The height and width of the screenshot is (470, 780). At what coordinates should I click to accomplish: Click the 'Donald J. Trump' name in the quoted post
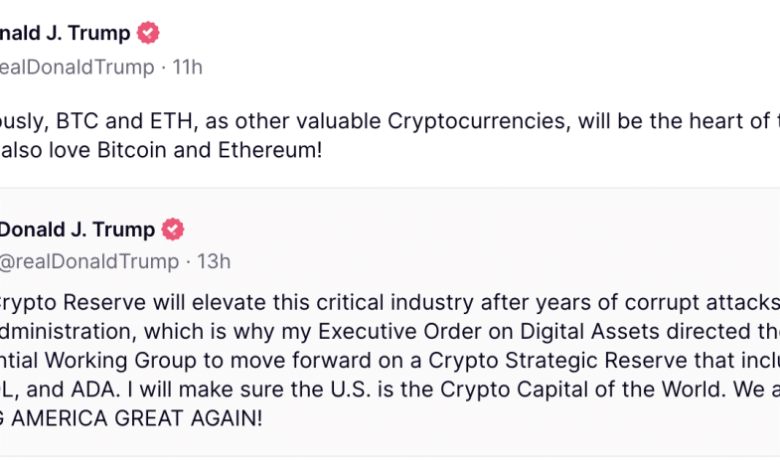pyautogui.click(x=77, y=229)
